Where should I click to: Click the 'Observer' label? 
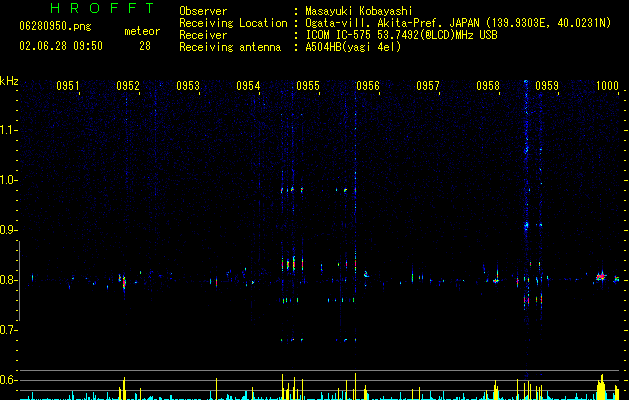click(x=203, y=11)
